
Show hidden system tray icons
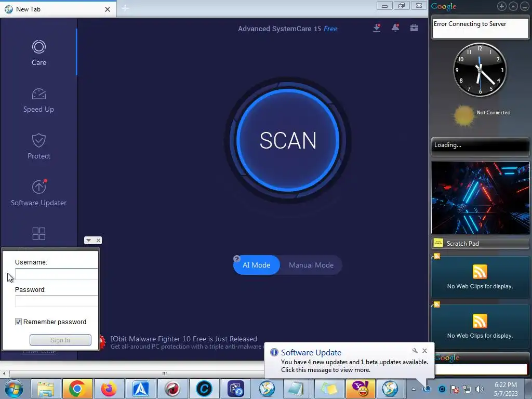[414, 389]
